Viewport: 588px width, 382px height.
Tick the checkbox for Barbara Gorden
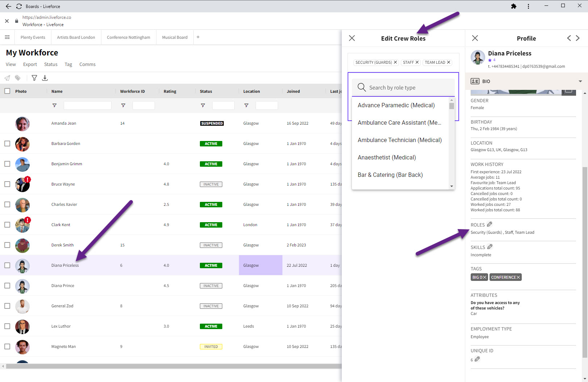pyautogui.click(x=7, y=144)
